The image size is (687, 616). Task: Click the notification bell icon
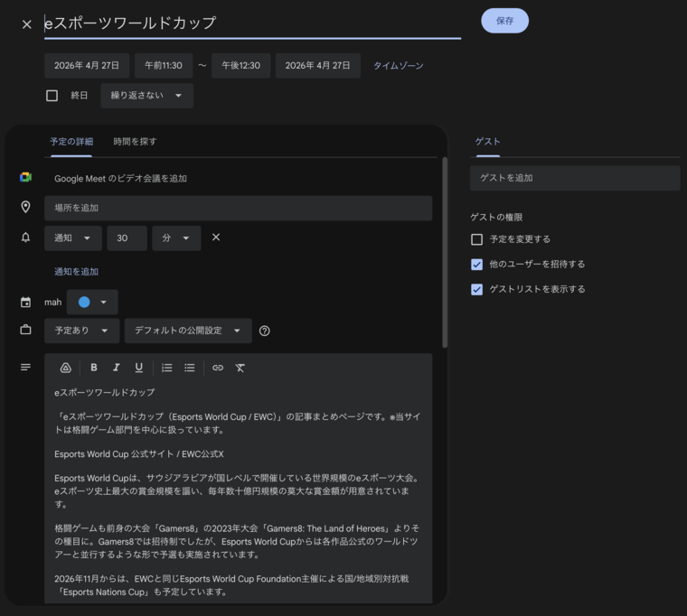tap(26, 238)
